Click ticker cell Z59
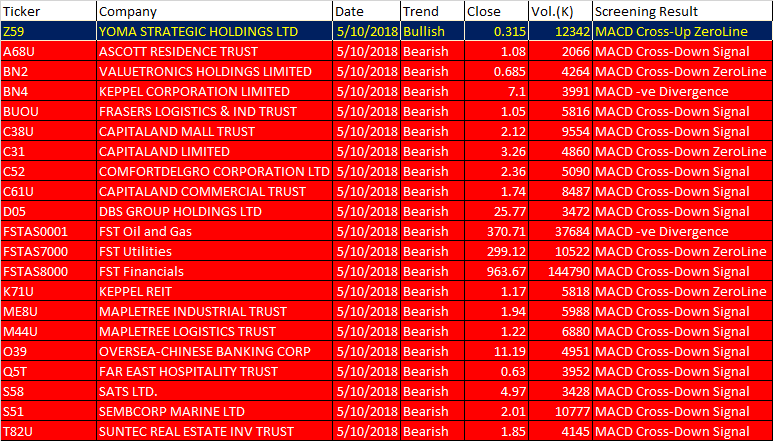 [x=48, y=32]
